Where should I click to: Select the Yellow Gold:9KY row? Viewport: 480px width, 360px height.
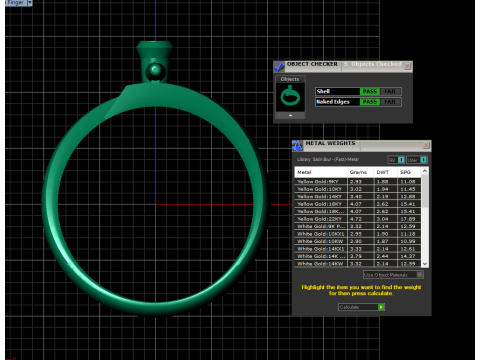358,182
